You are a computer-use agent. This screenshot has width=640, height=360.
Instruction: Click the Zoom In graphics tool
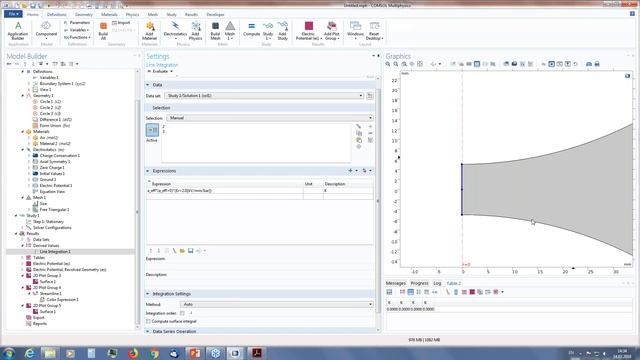[388, 64]
